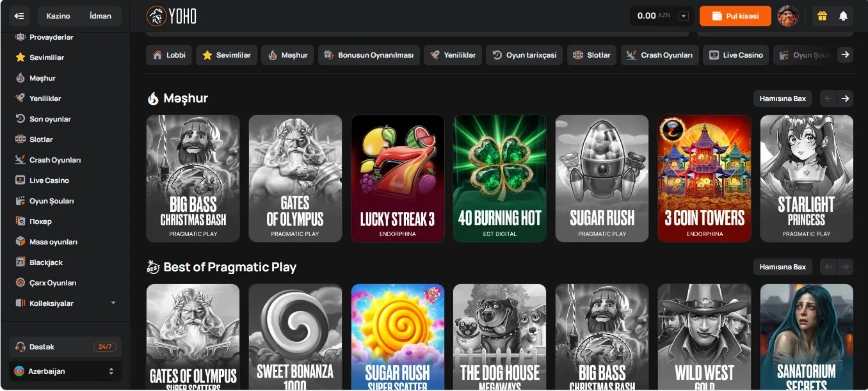The height and width of the screenshot is (391, 868).
Task: Click the Oyun Şouları sidebar icon
Action: click(x=20, y=201)
